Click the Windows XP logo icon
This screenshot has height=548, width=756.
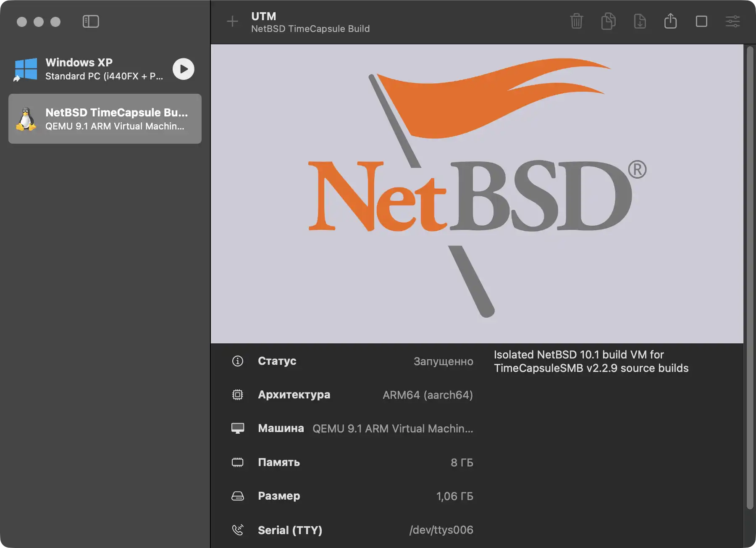point(25,69)
